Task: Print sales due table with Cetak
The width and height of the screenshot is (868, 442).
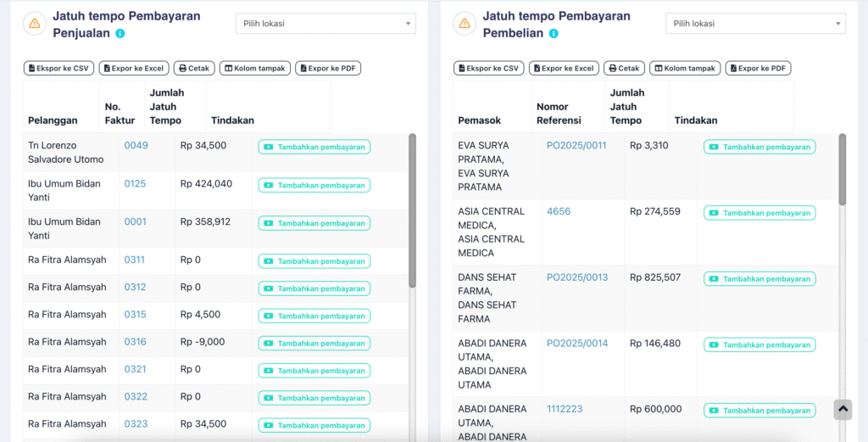Action: tap(194, 68)
